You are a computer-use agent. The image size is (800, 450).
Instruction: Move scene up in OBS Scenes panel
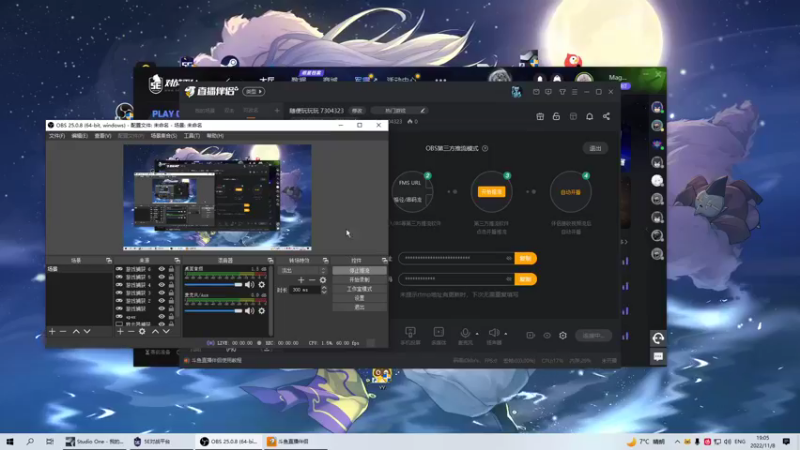(x=76, y=332)
